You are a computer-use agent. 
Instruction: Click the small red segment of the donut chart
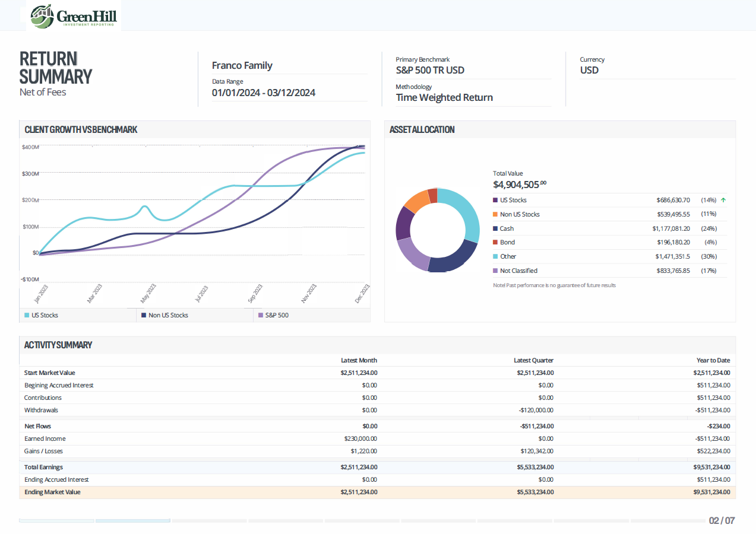pos(432,195)
